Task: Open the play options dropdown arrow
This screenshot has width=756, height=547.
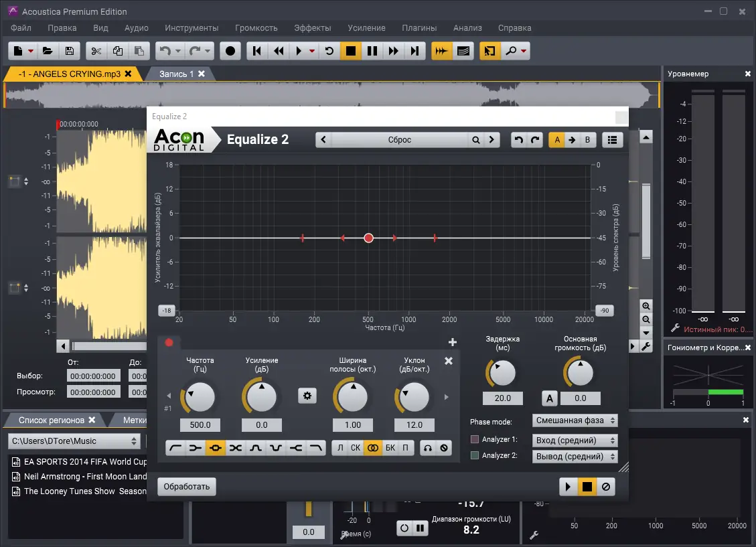Action: pyautogui.click(x=312, y=51)
